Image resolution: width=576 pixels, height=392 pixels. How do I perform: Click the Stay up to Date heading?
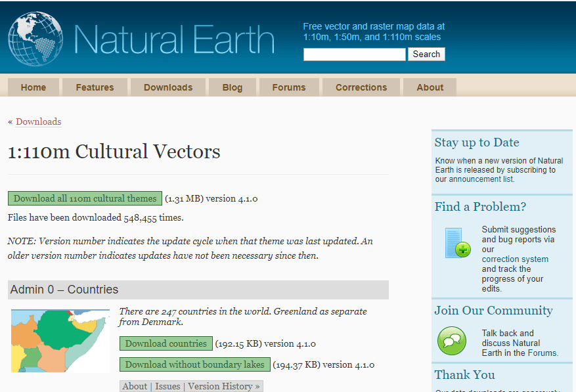click(477, 142)
